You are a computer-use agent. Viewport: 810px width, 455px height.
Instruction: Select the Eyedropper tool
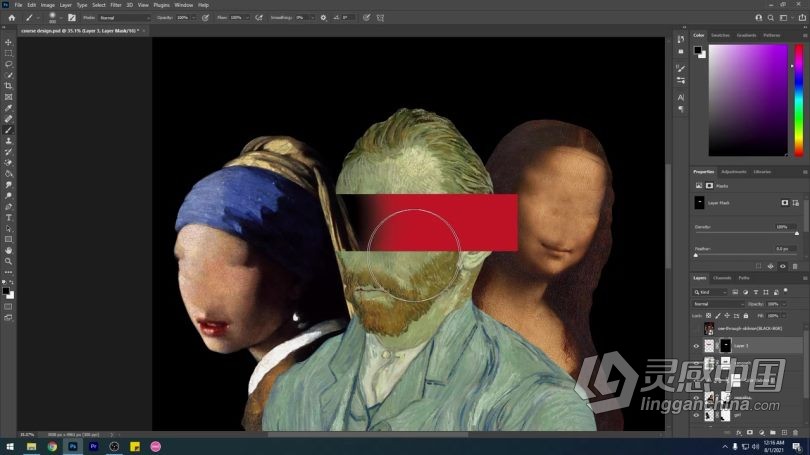[8, 108]
